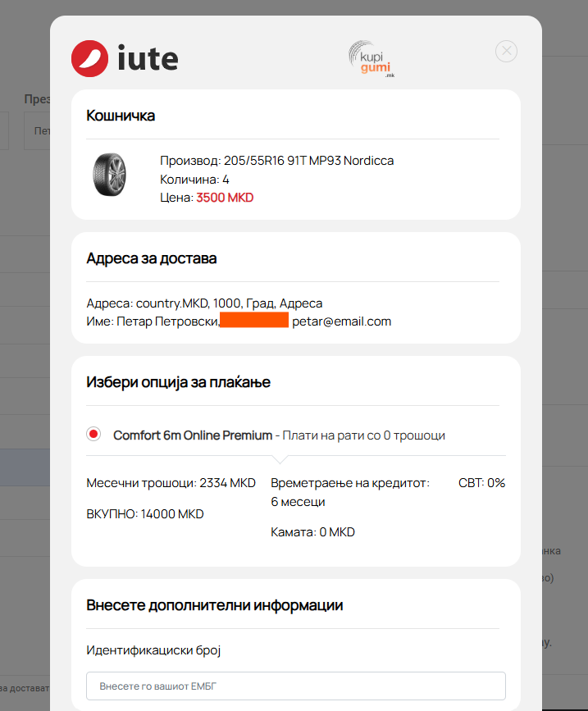Click the iute wordmark text
The width and height of the screenshot is (588, 711).
[148, 58]
